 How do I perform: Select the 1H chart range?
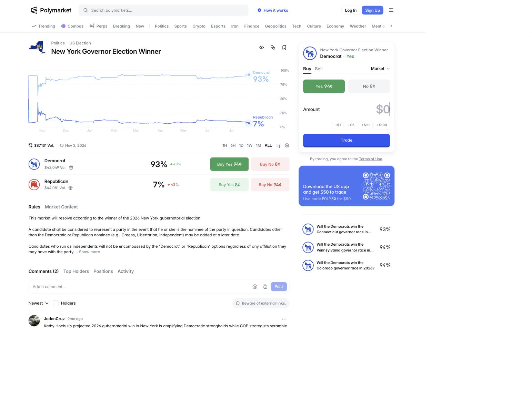point(225,145)
